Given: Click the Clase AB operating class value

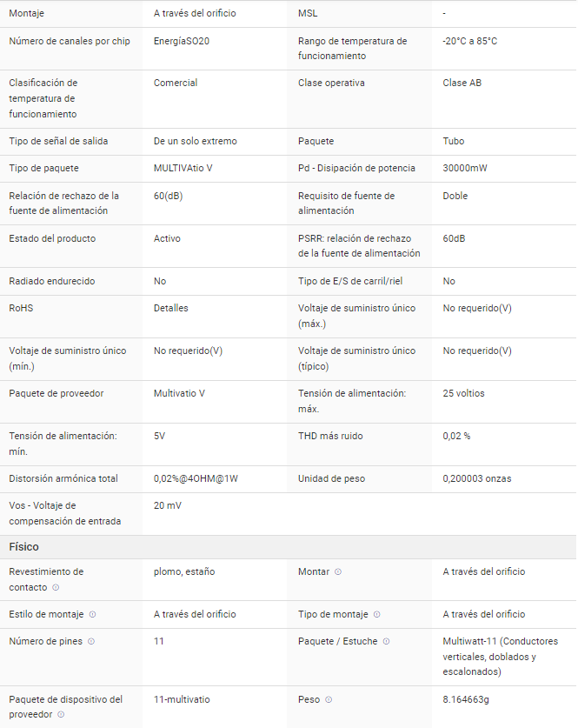Looking at the screenshot, I should point(462,83).
